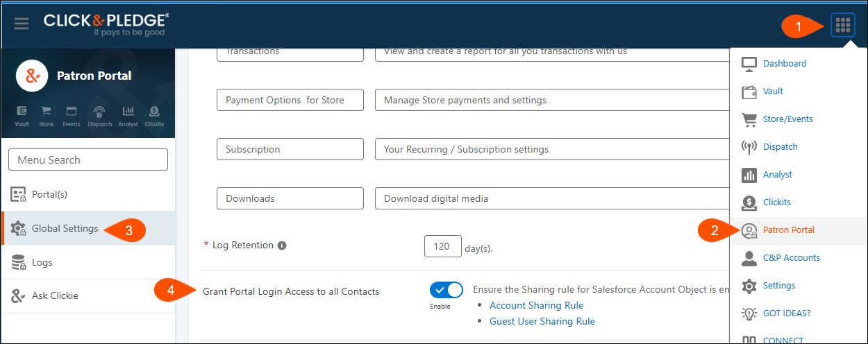868x344 pixels.
Task: Select Analyst in apps menu
Action: click(778, 174)
